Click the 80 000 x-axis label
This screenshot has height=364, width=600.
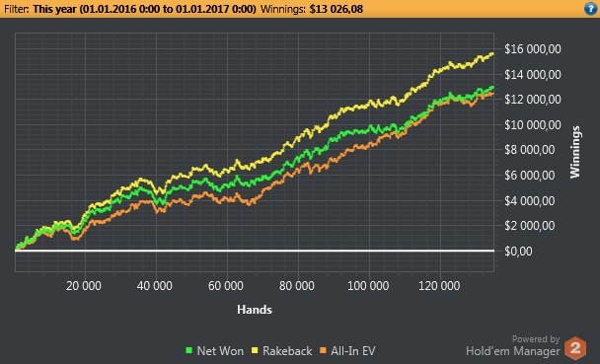tap(297, 286)
